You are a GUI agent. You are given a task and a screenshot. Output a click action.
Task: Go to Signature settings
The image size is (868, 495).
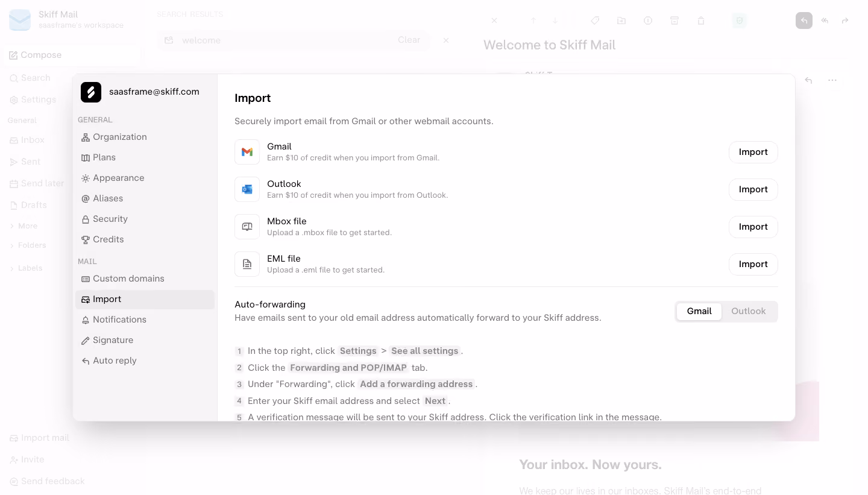tap(145, 340)
